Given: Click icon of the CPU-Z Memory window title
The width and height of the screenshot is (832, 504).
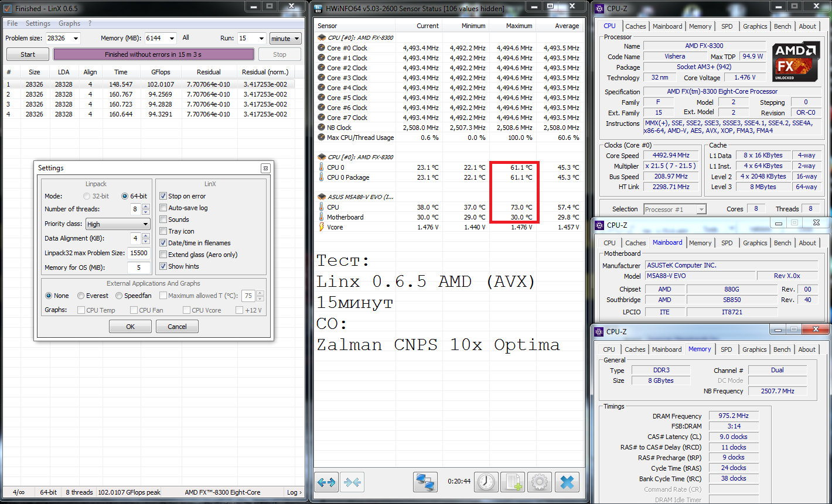Looking at the screenshot, I should click(600, 331).
